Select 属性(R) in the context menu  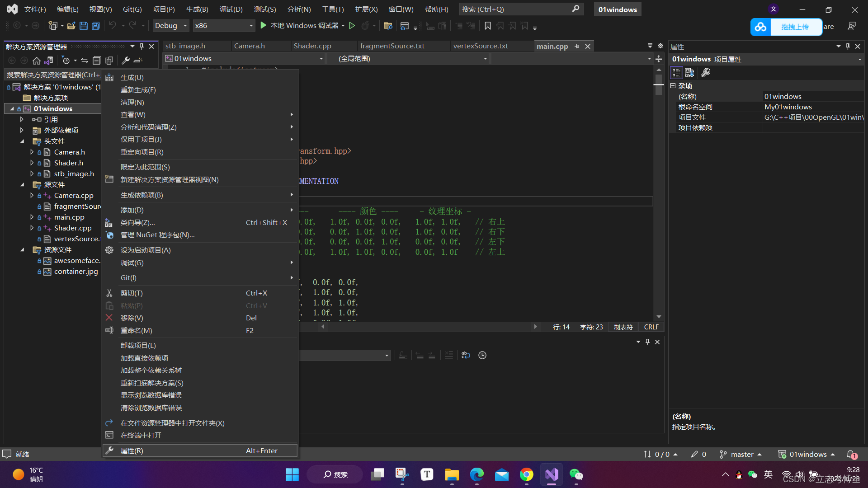click(132, 450)
